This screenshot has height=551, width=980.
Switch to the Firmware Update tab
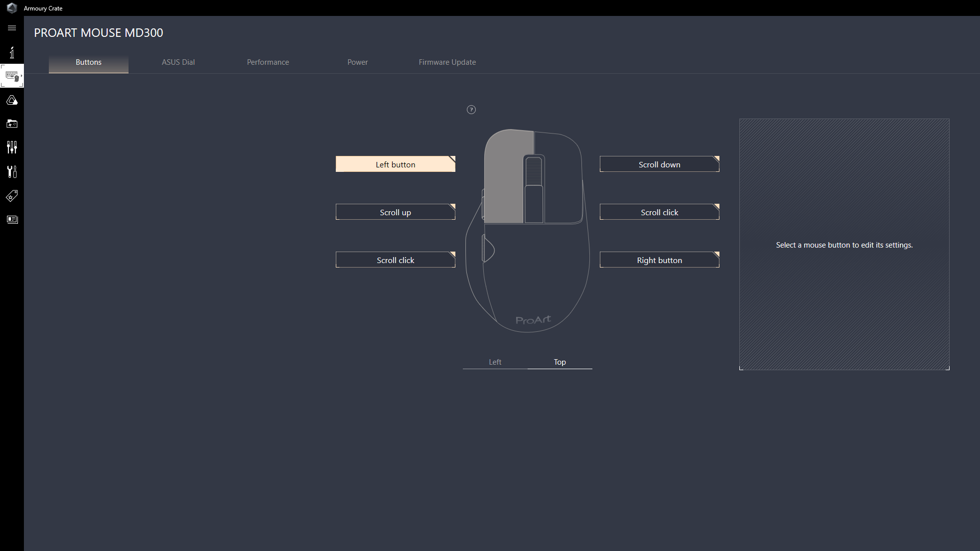tap(447, 62)
